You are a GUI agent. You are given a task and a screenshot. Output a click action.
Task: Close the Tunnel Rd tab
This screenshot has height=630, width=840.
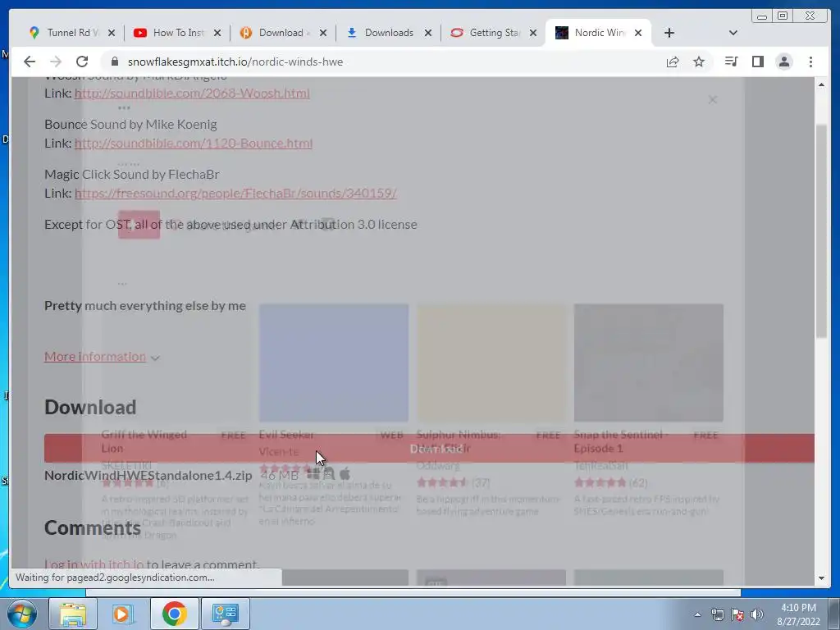(112, 33)
